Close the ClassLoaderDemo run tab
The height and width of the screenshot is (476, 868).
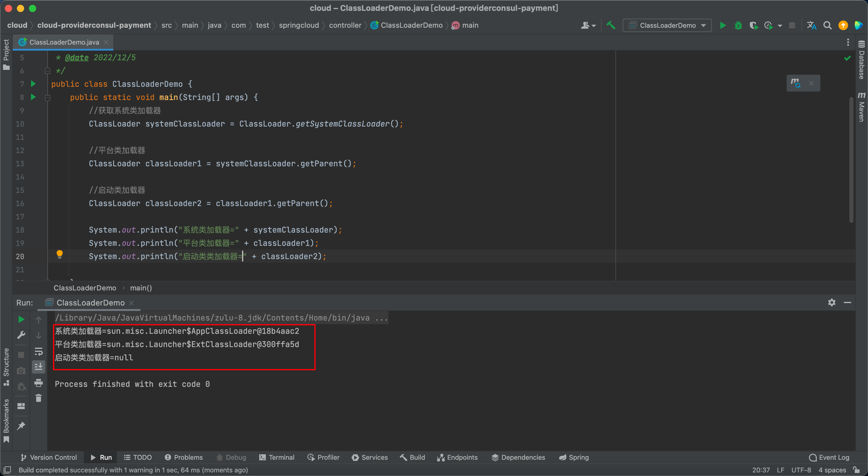tap(131, 303)
